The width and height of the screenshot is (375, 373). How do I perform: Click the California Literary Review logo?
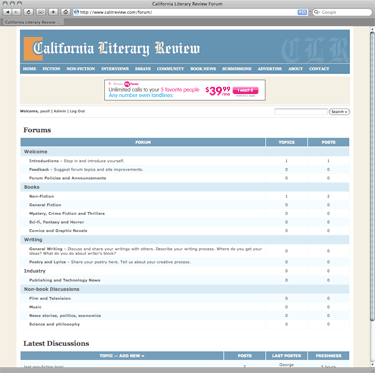pos(112,48)
